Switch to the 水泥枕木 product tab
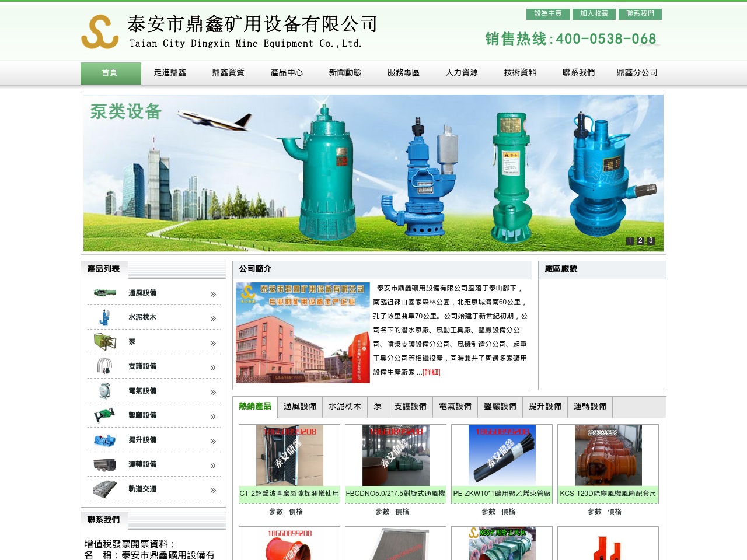Viewport: 747px width, 560px height. tap(345, 407)
